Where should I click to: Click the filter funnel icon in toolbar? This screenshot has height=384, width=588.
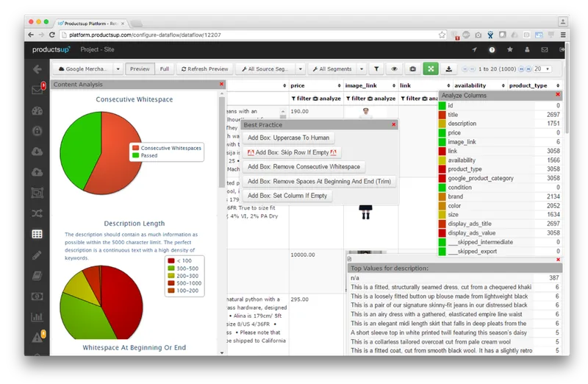click(x=376, y=69)
